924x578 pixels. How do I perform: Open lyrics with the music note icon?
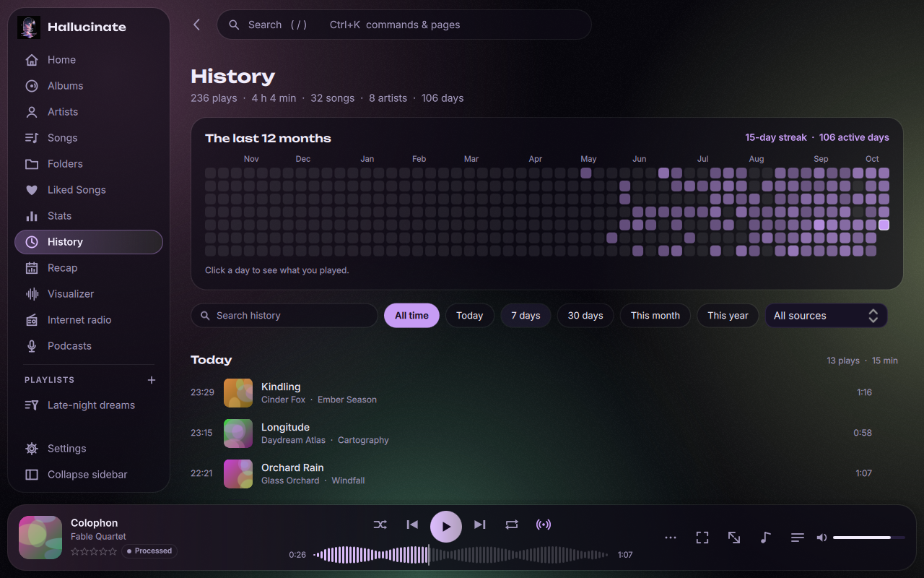point(766,538)
